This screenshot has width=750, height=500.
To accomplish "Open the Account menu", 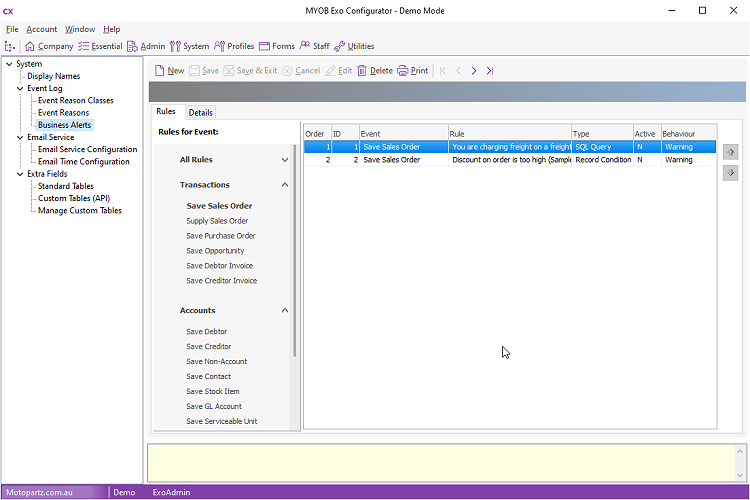I will [x=42, y=29].
